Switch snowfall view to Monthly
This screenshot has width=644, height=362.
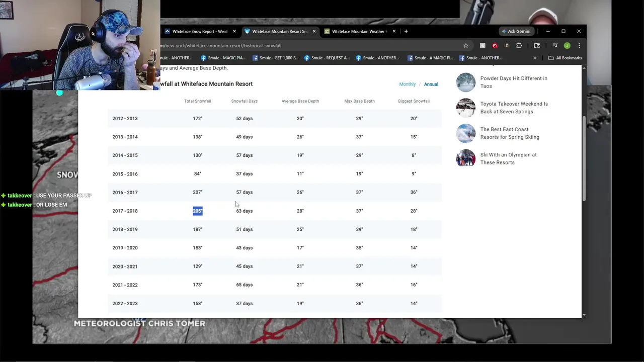point(408,84)
